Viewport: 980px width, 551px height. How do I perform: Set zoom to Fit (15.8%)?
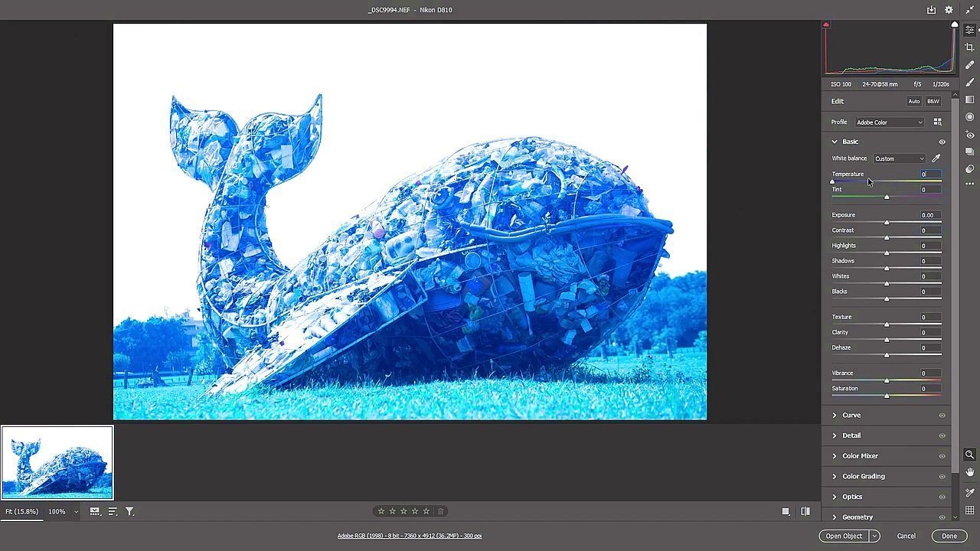[x=21, y=511]
